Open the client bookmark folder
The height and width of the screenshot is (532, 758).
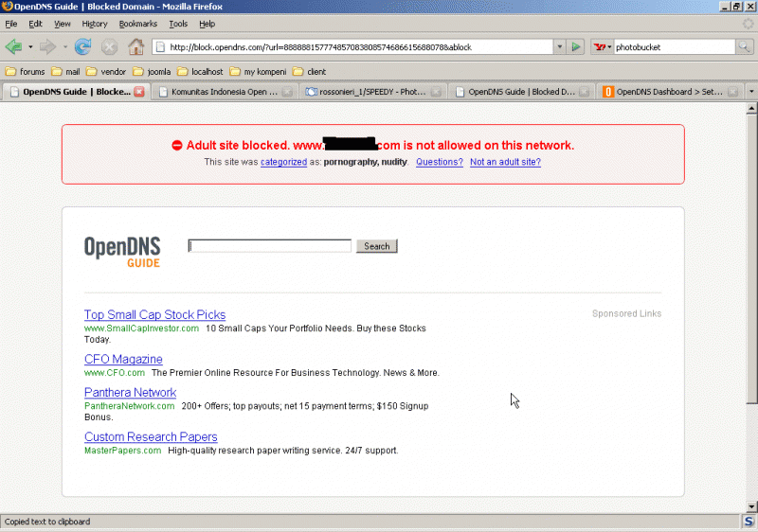pyautogui.click(x=310, y=71)
